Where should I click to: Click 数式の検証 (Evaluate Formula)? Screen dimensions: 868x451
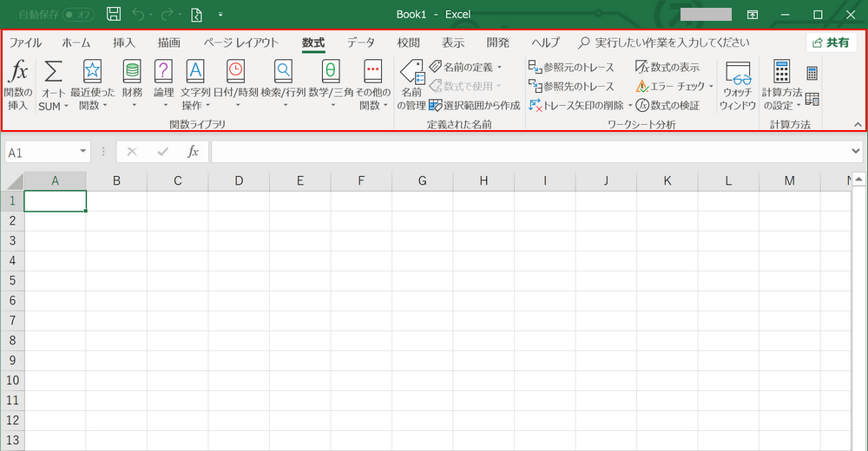coord(668,105)
